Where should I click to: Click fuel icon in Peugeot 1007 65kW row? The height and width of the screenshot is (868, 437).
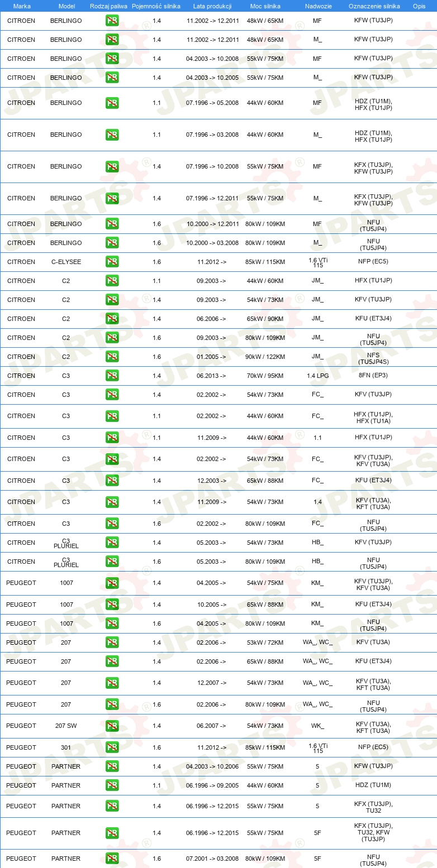pos(112,605)
